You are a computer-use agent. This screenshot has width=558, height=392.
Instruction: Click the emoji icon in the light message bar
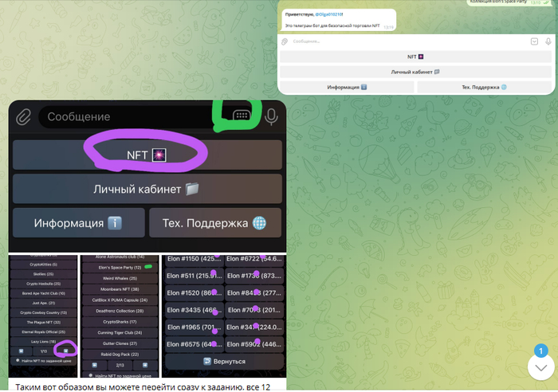pyautogui.click(x=548, y=41)
